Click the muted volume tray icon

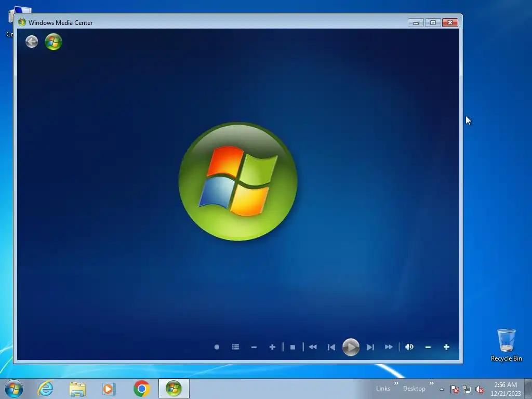(x=480, y=389)
